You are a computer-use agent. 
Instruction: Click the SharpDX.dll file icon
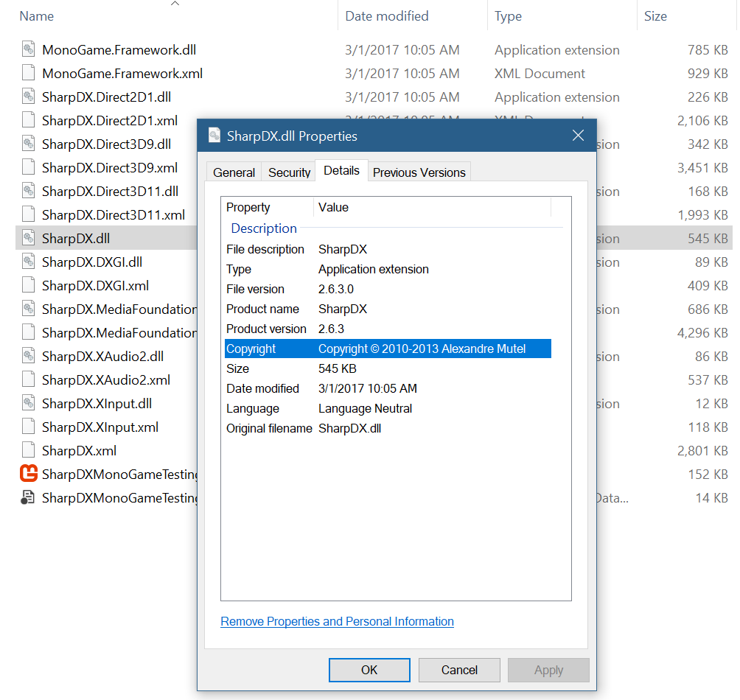tap(28, 238)
